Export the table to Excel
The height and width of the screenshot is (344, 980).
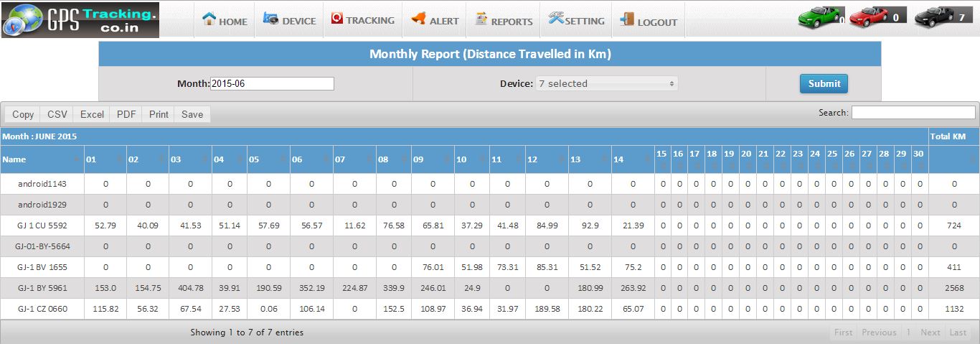click(92, 114)
